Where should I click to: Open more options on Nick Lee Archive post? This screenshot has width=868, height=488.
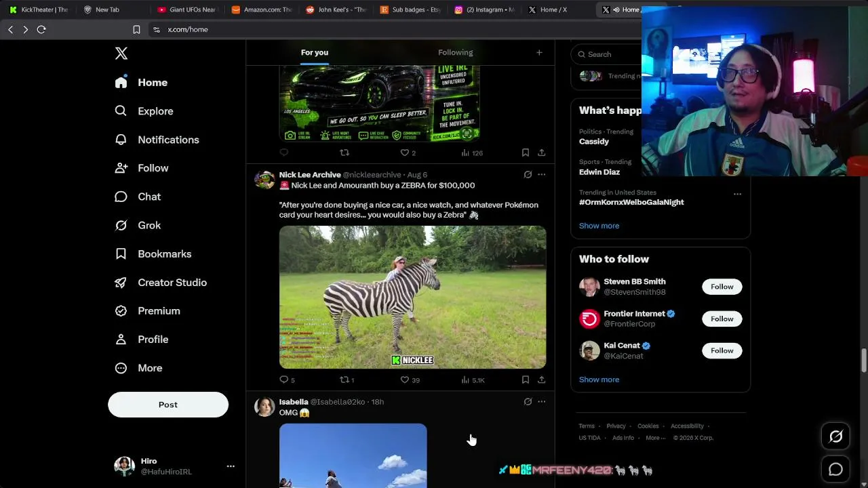coord(542,174)
